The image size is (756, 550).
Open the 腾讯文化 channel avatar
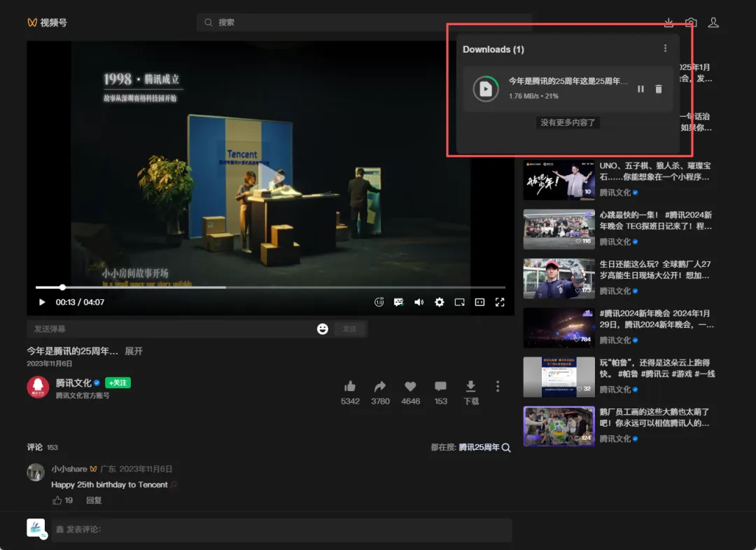[38, 387]
